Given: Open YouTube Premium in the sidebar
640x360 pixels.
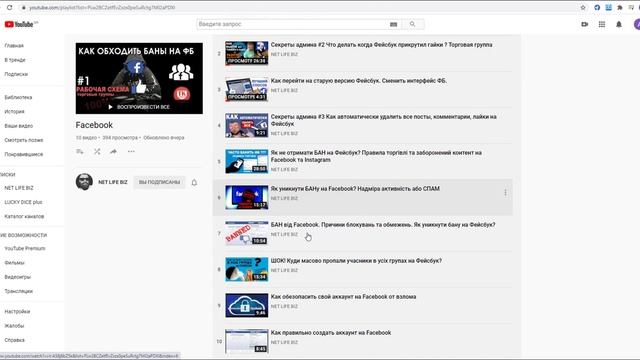Looking at the screenshot, I should (x=25, y=249).
